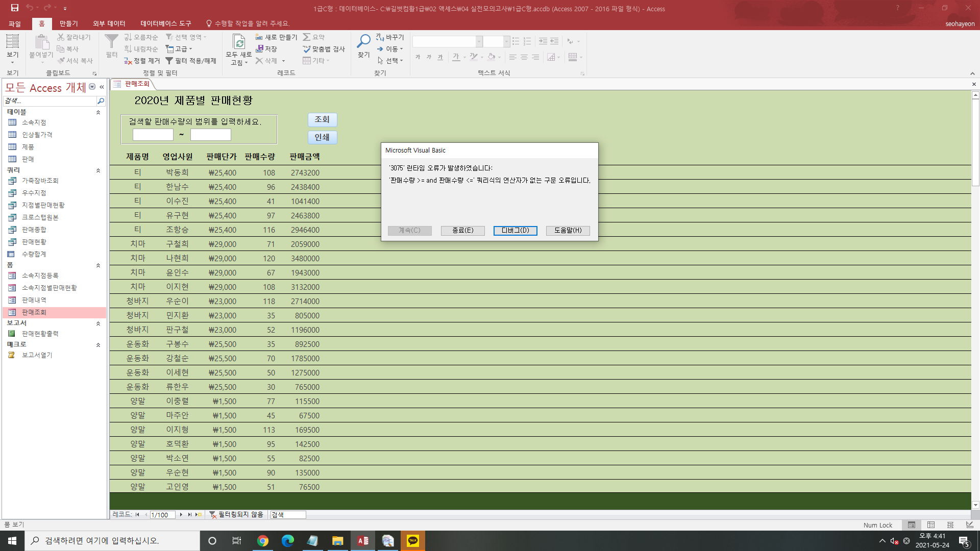Click the Refresh All (모두 새로 고침) icon
Screen dimensions: 980x551
(x=239, y=42)
